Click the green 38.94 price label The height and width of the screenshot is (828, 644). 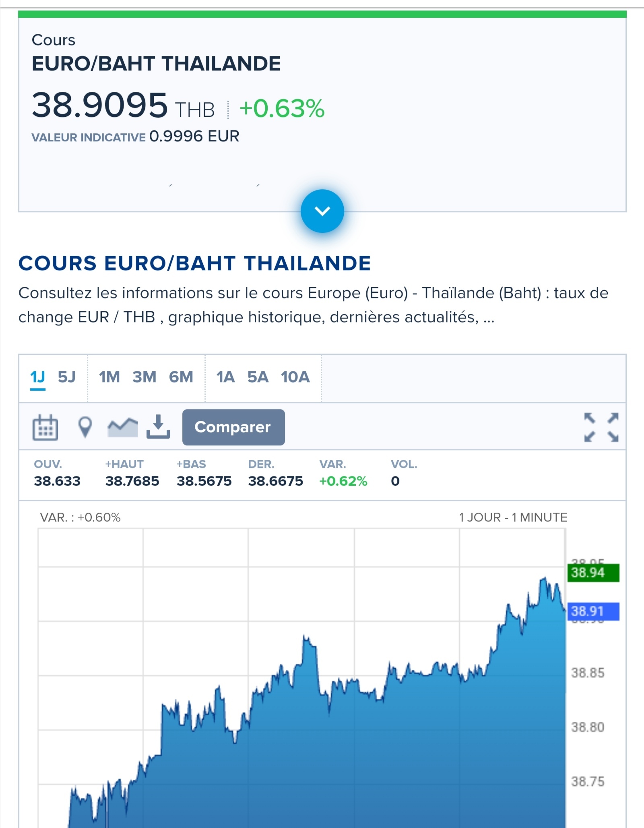coord(593,572)
